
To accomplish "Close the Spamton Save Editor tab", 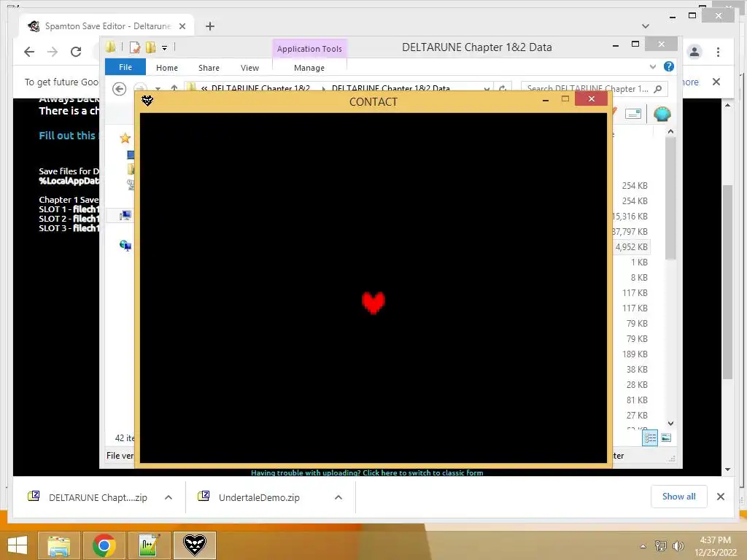I will 182,26.
